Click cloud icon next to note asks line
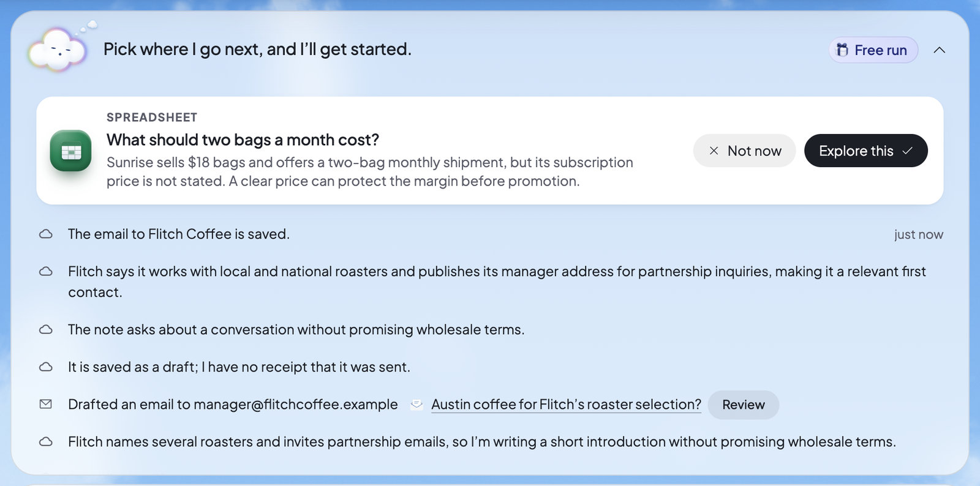The image size is (980, 486). click(x=46, y=329)
